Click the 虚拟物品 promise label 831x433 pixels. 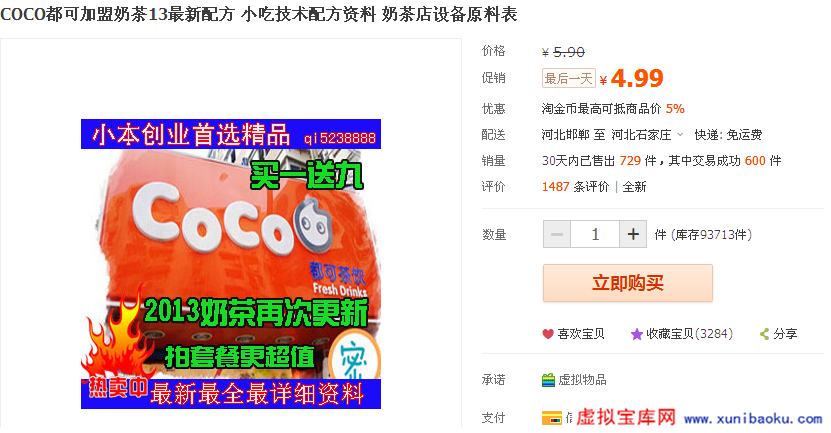(582, 380)
